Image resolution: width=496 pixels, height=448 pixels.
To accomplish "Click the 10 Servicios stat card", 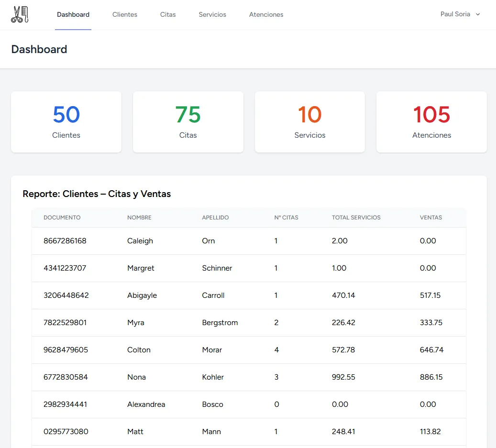I will point(310,122).
